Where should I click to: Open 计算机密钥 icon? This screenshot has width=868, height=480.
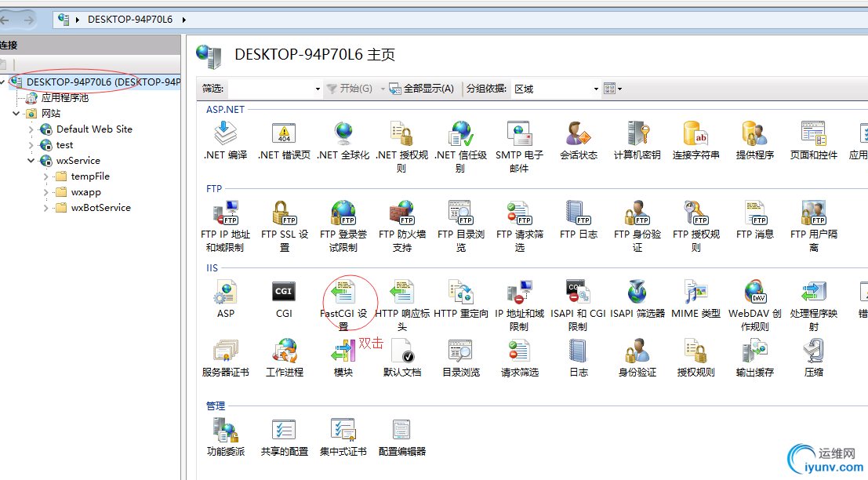[637, 133]
